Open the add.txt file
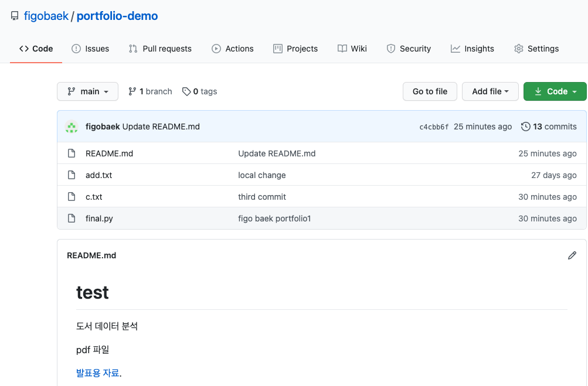This screenshot has width=588, height=386. click(98, 175)
